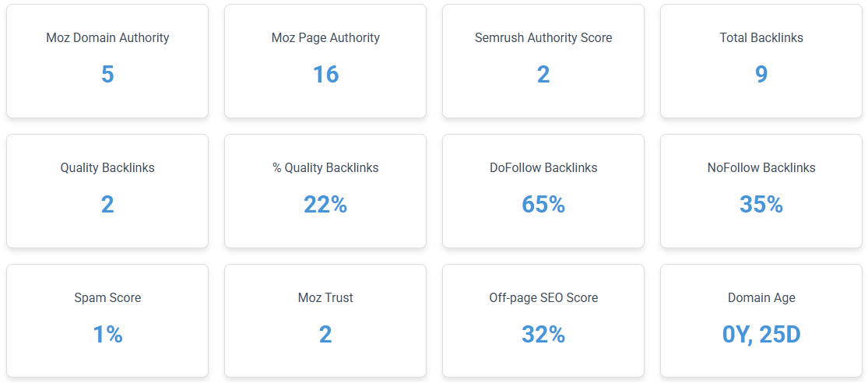The image size is (868, 383).
Task: Click the 32% Off-page SEO value
Action: (x=543, y=335)
